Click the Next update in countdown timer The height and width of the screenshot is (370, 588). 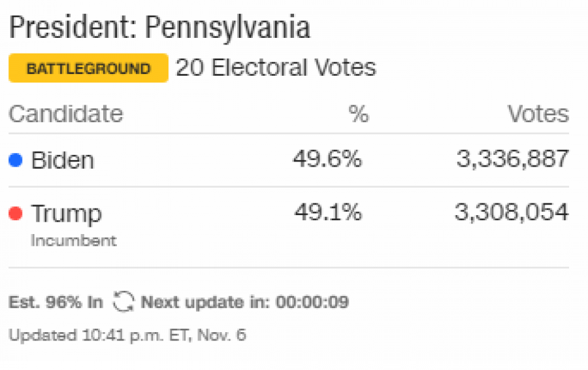pos(245,302)
